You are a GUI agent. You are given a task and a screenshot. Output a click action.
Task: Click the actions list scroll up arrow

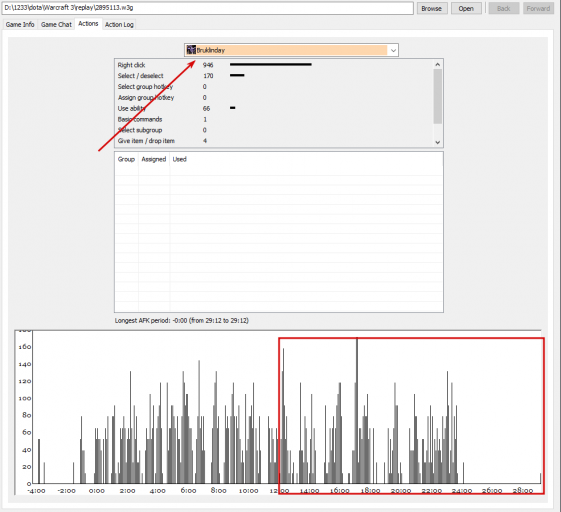tap(438, 64)
